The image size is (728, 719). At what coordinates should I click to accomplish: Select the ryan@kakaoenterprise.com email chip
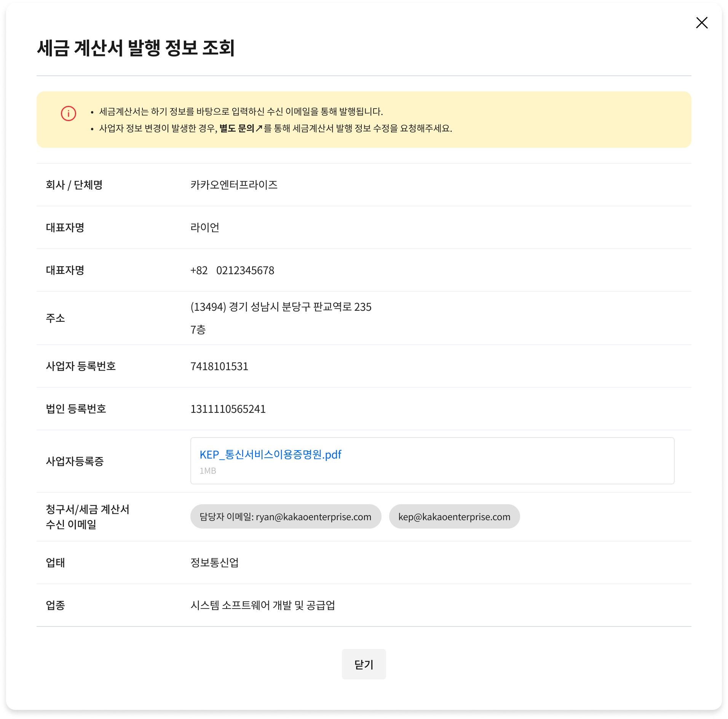coord(286,517)
